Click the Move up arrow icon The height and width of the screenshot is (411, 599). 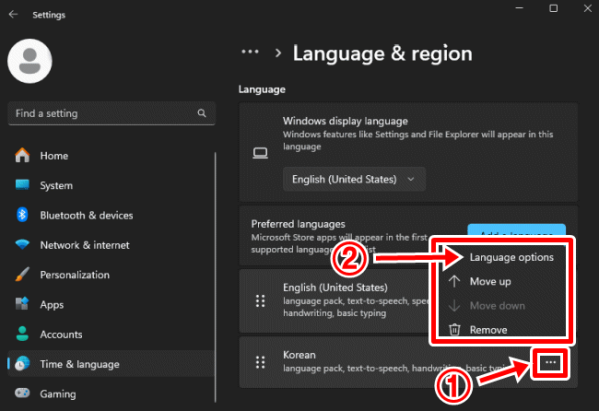coord(454,282)
